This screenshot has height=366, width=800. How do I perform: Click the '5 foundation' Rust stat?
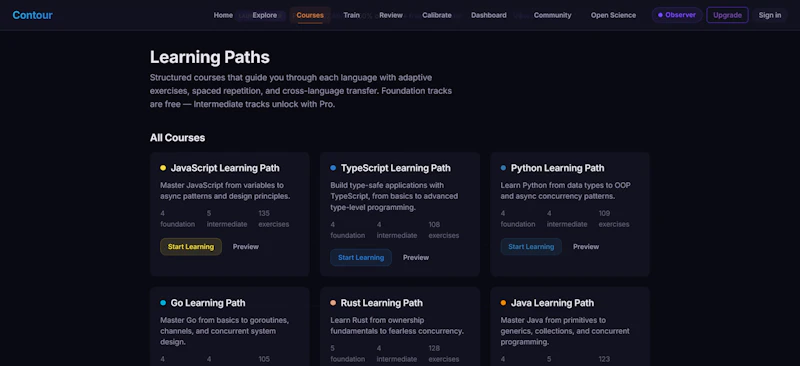coord(347,353)
